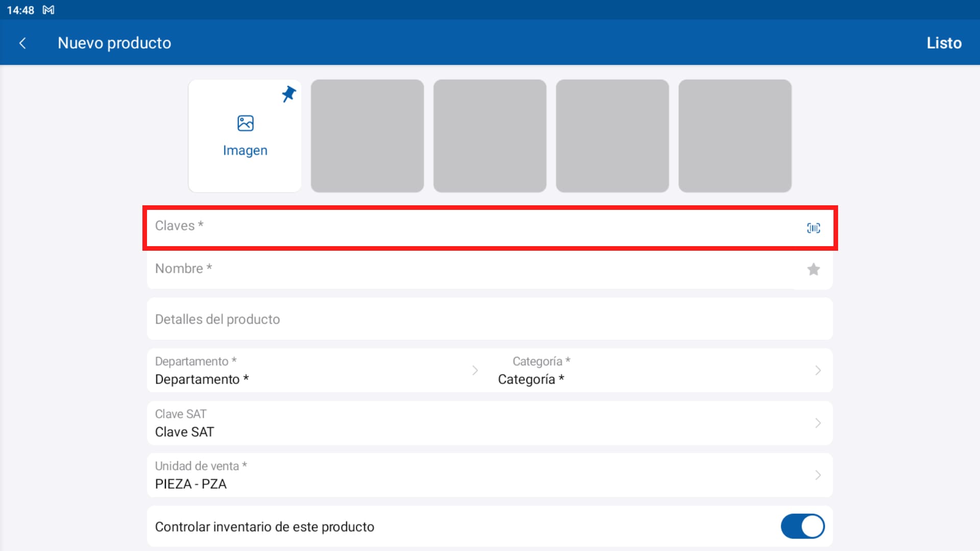Image resolution: width=980 pixels, height=551 pixels.
Task: Tap the Imagen picture icon to add a photo
Action: click(x=245, y=123)
